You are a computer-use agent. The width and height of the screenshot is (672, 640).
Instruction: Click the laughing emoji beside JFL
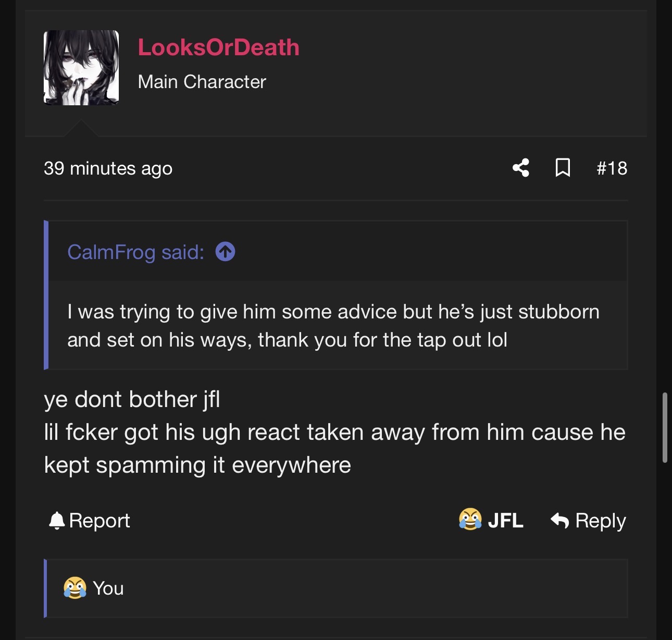[x=470, y=520]
